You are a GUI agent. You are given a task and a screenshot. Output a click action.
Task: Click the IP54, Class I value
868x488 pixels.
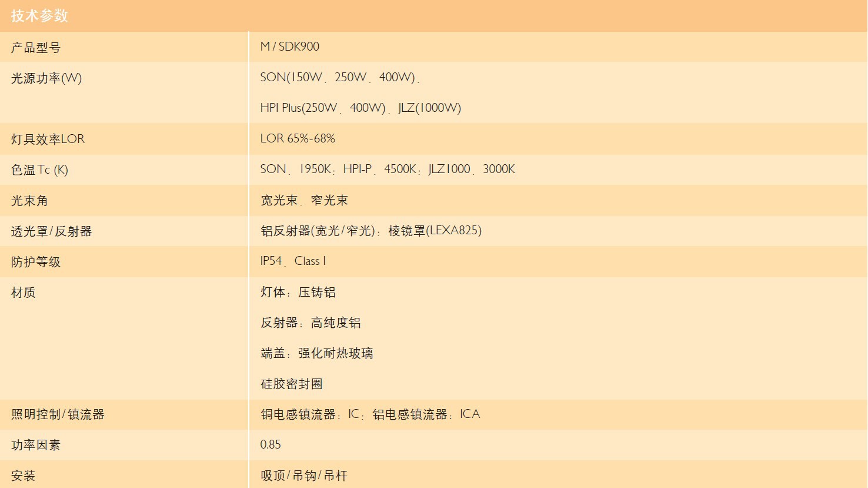293,261
